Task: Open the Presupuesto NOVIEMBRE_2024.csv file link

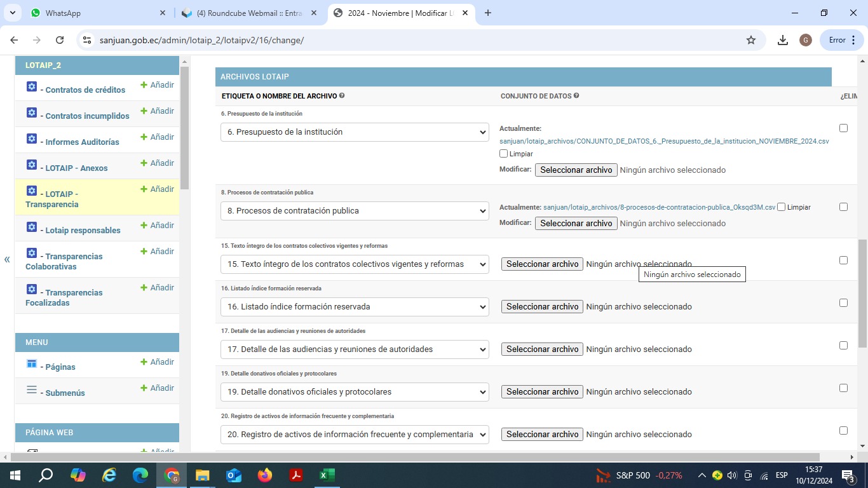Action: tap(664, 141)
